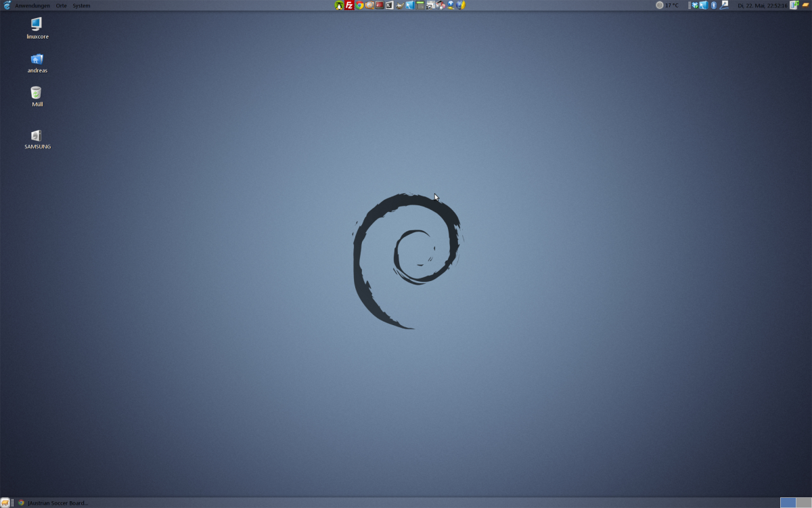Click the door-shaped session icon near the clock
This screenshot has width=812, height=508.
[794, 5]
